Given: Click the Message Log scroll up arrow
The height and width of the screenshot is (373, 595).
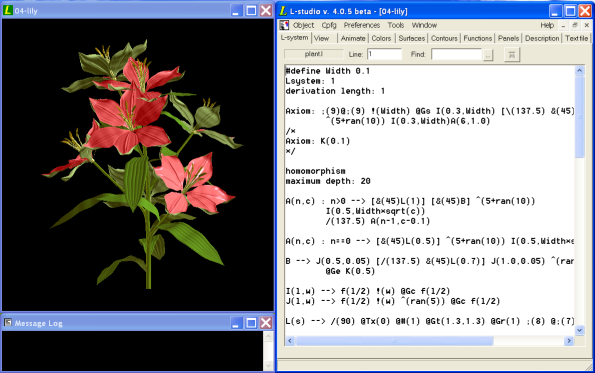Looking at the screenshot, I should point(268,336).
